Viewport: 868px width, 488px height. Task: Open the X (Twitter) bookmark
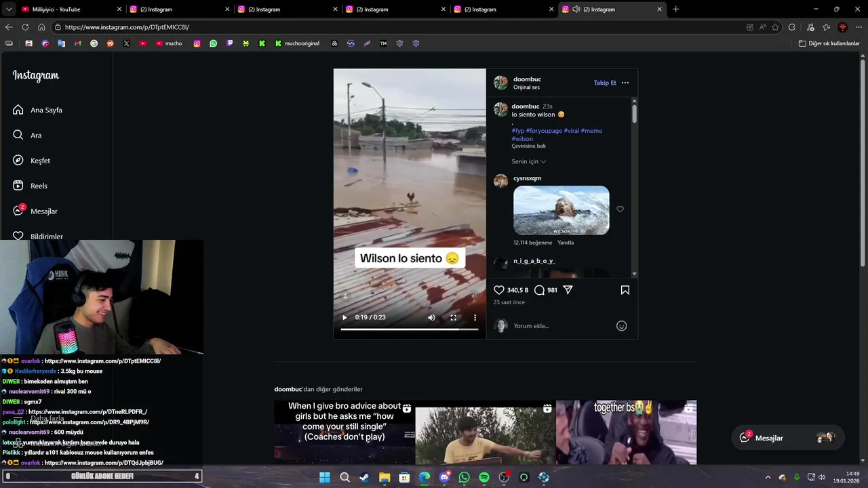[x=126, y=43]
